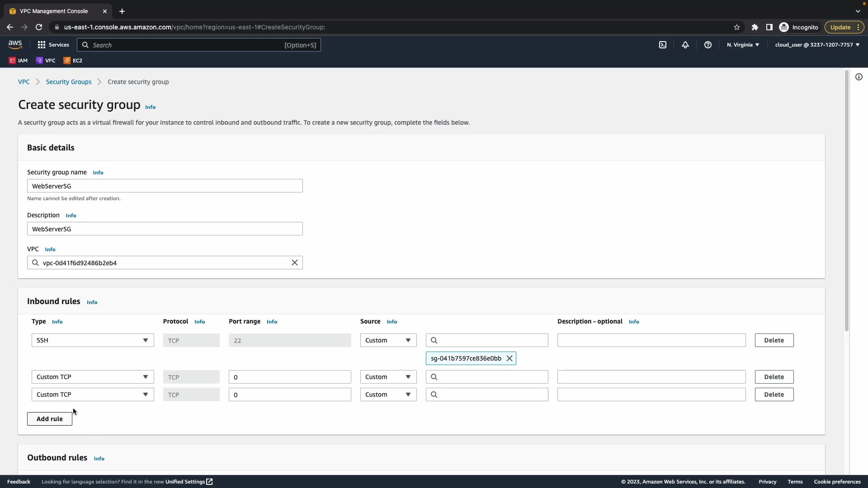This screenshot has height=488, width=868.
Task: Open the Services grid menu
Action: point(53,45)
